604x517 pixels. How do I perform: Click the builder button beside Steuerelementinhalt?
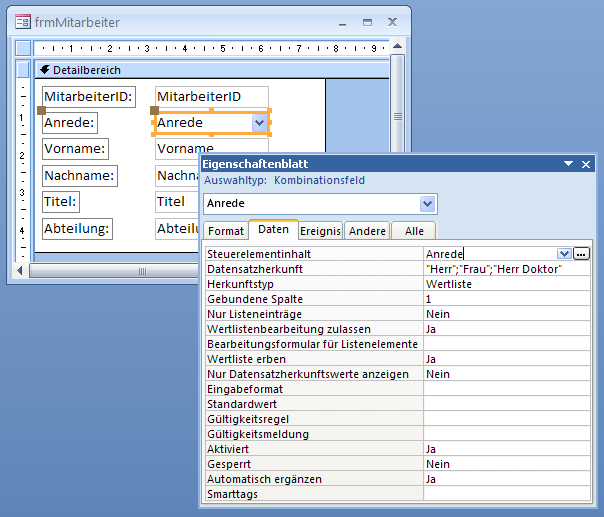coord(581,254)
